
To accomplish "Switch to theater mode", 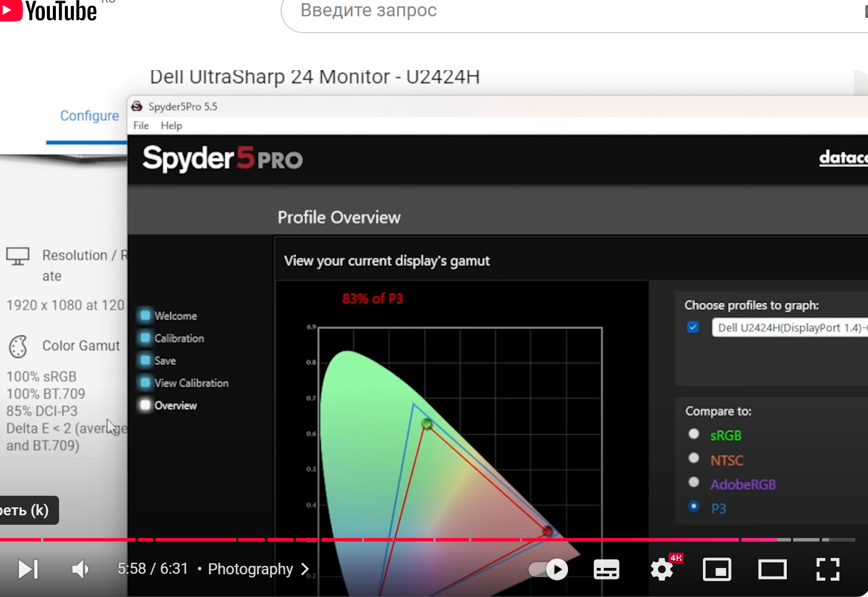I will (x=773, y=569).
